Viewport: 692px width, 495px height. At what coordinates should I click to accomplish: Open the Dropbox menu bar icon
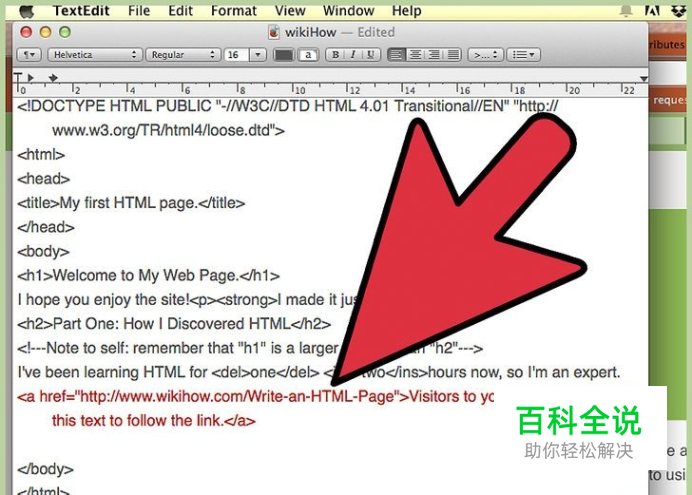click(x=679, y=11)
